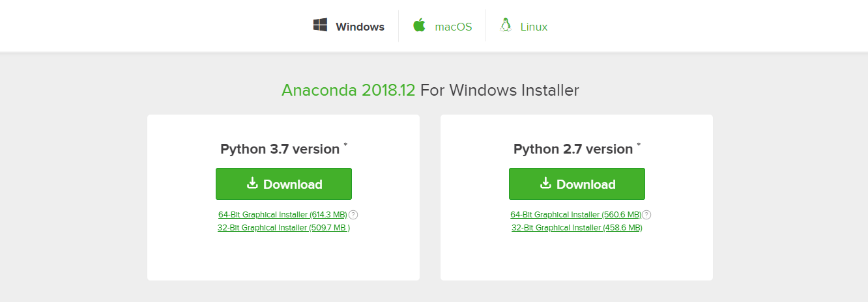Open 32-Bit Graphical Installer (509.7 MB) link
This screenshot has height=302, width=868.
tap(283, 228)
